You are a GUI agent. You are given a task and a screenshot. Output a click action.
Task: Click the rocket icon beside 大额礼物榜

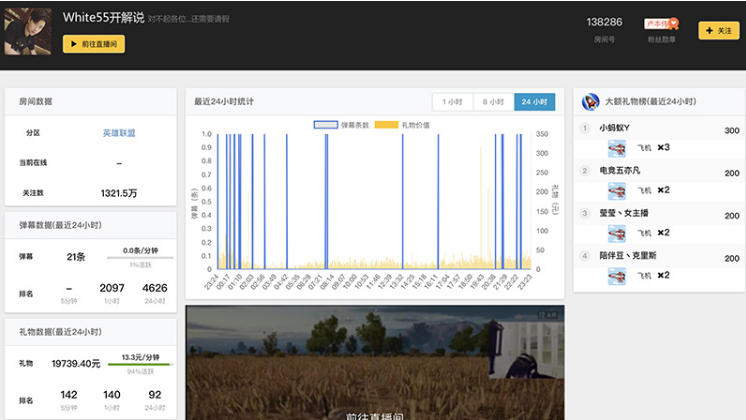591,102
